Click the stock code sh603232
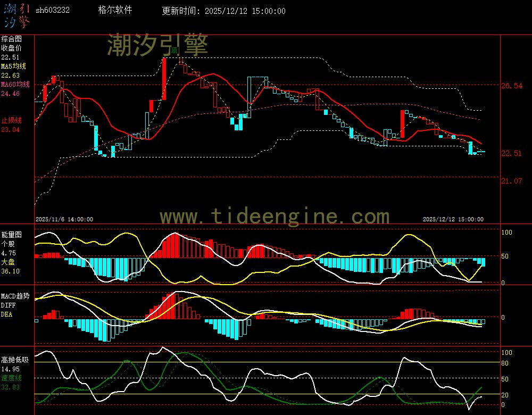The width and height of the screenshot is (532, 415). [x=52, y=11]
